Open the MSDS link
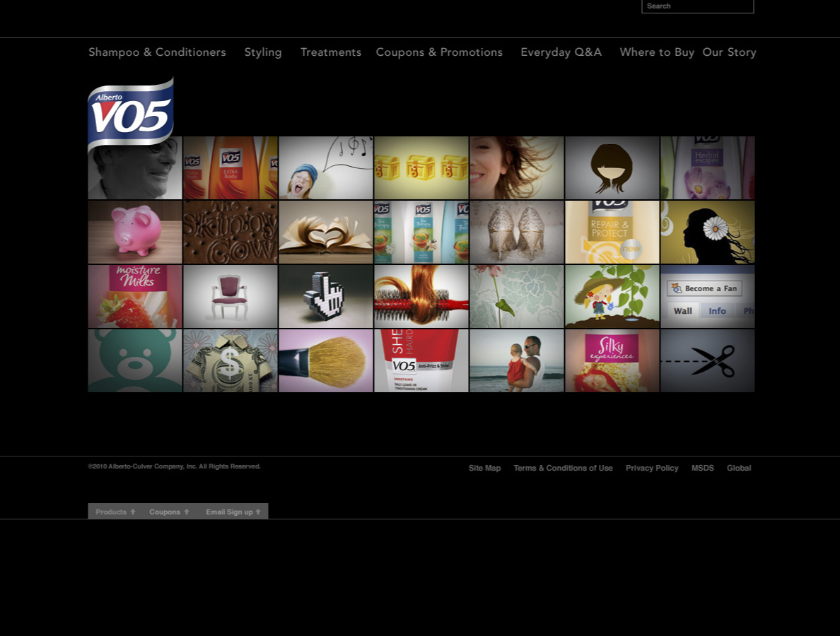Viewport: 840px width, 636px height. [x=702, y=468]
